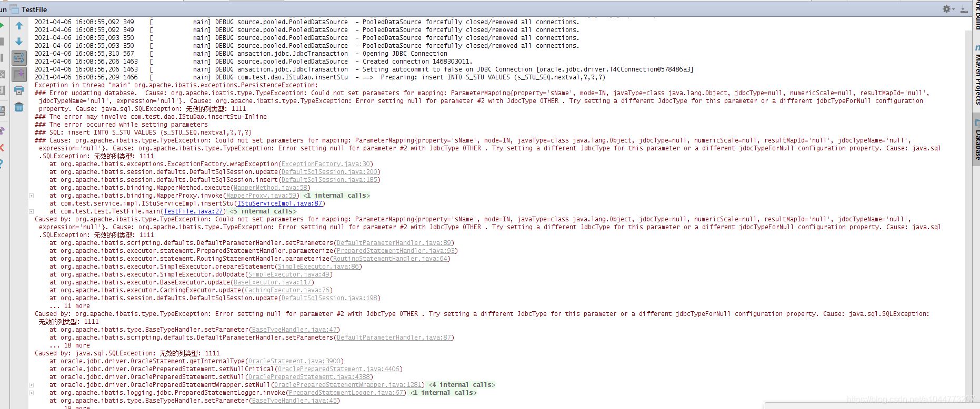The image size is (980, 409).
Task: Navigate to DefaultSqlSession.java:198
Action: point(329,298)
